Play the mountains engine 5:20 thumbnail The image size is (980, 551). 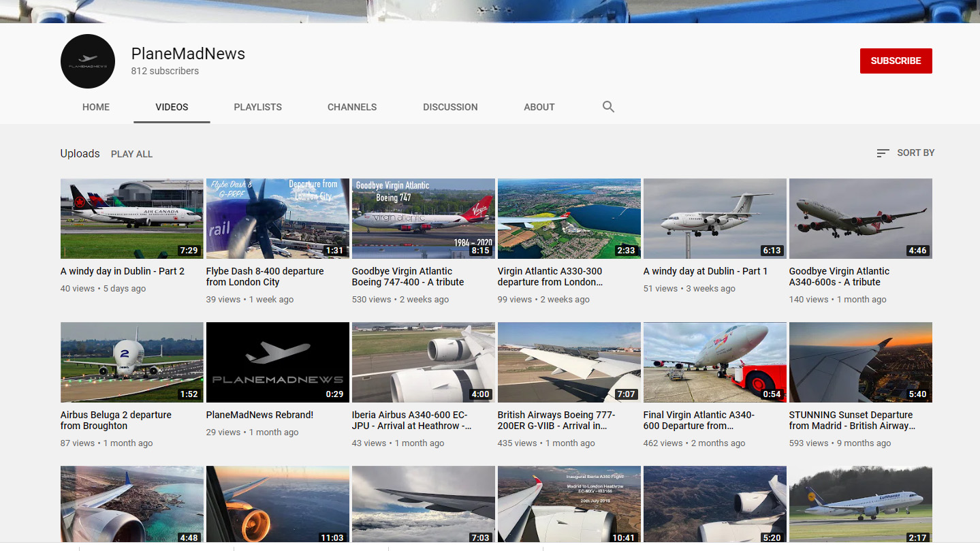click(x=715, y=505)
